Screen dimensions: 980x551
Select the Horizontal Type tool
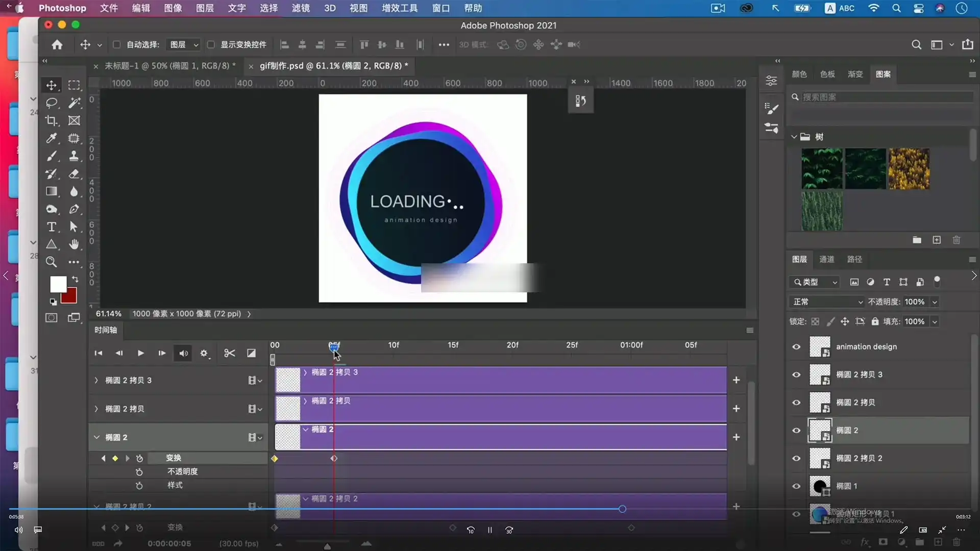click(52, 227)
